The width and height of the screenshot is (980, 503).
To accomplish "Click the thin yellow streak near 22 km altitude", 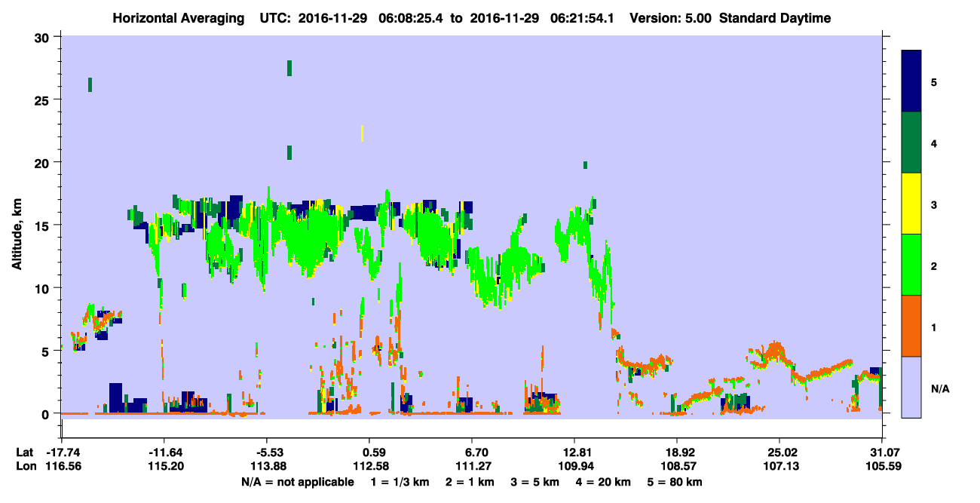I will [363, 133].
